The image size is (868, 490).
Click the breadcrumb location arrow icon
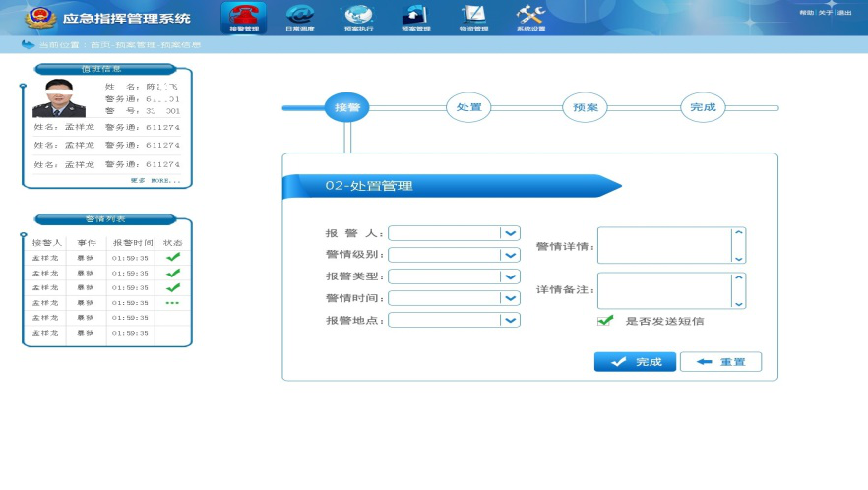click(27, 45)
